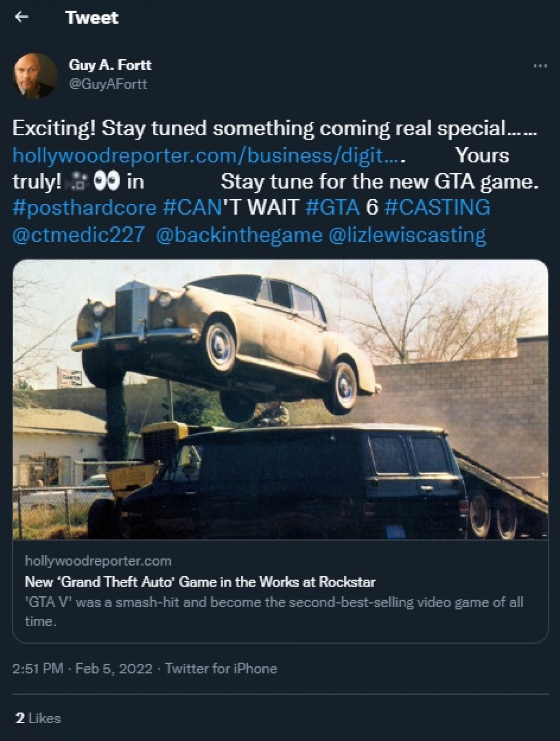Click the Guy A. Fortt display name
Viewport: 560px width, 741px height.
coord(110,65)
